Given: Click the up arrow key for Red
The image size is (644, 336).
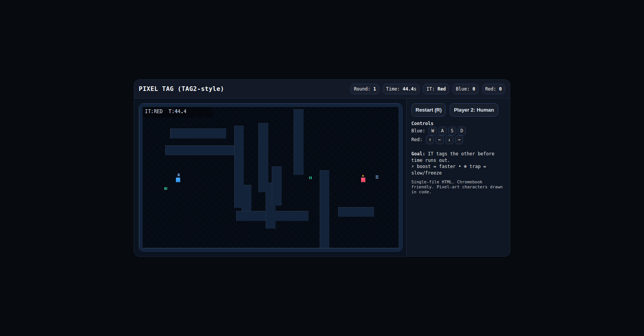Looking at the screenshot, I should click(430, 140).
